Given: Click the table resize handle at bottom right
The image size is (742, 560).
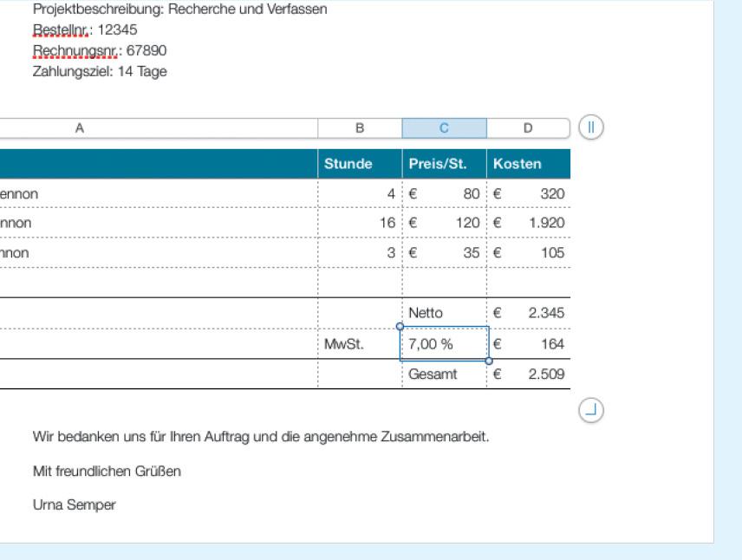Looking at the screenshot, I should (x=590, y=410).
